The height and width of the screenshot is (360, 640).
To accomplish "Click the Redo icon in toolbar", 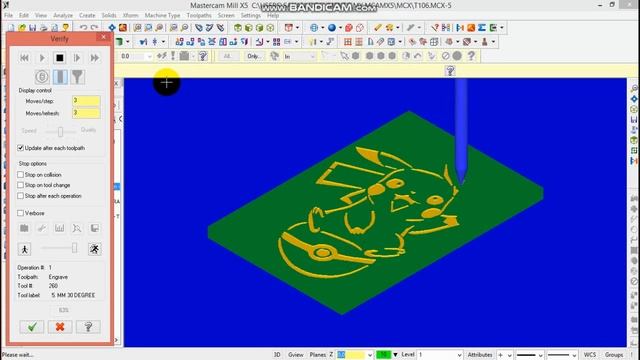I will (x=94, y=27).
